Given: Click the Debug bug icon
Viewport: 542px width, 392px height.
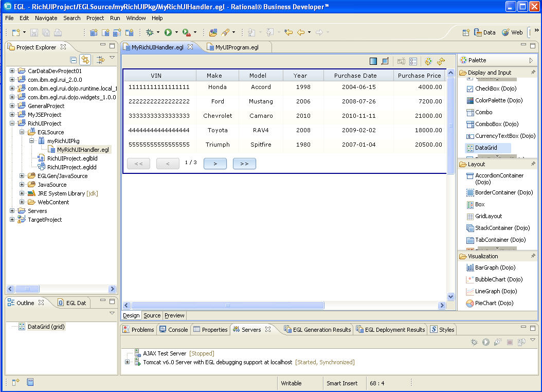Looking at the screenshot, I should click(x=150, y=32).
